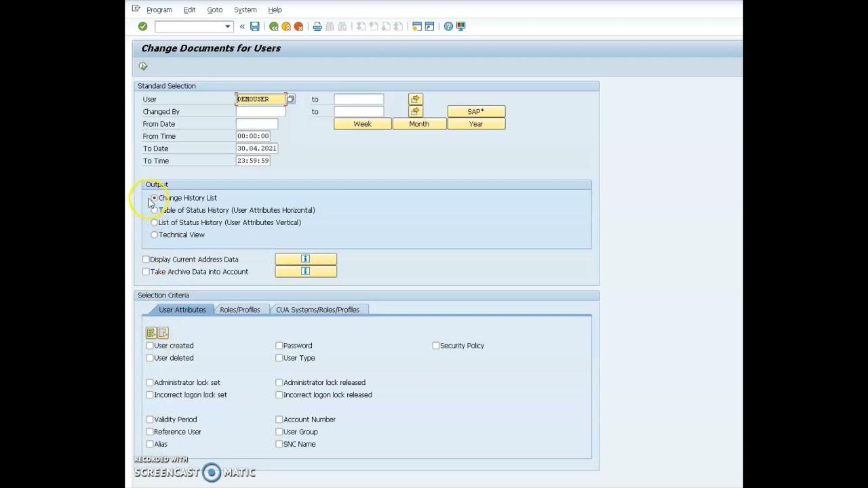Click the Customize Local Layout monitor icon
This screenshot has width=868, height=488.
tap(461, 26)
